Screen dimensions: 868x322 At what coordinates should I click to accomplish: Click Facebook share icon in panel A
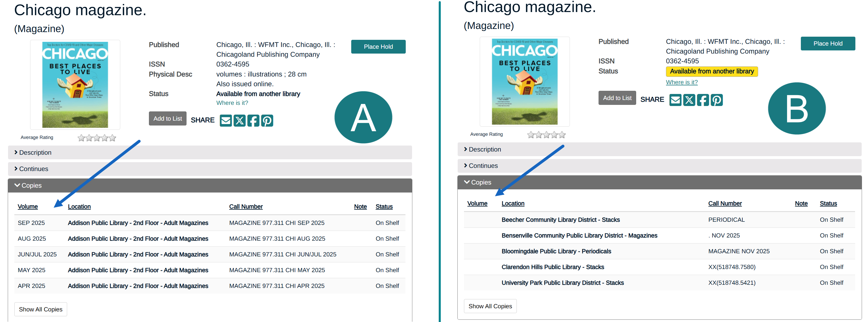tap(253, 120)
